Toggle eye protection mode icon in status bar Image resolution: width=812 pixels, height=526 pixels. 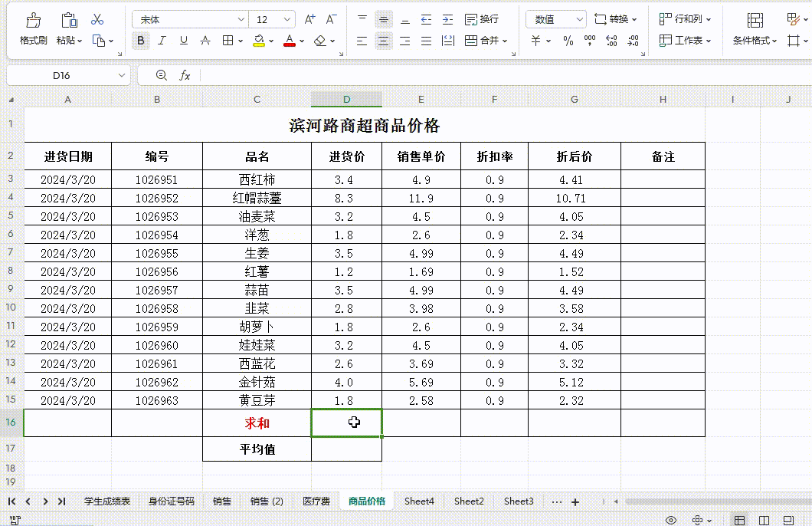(x=670, y=520)
